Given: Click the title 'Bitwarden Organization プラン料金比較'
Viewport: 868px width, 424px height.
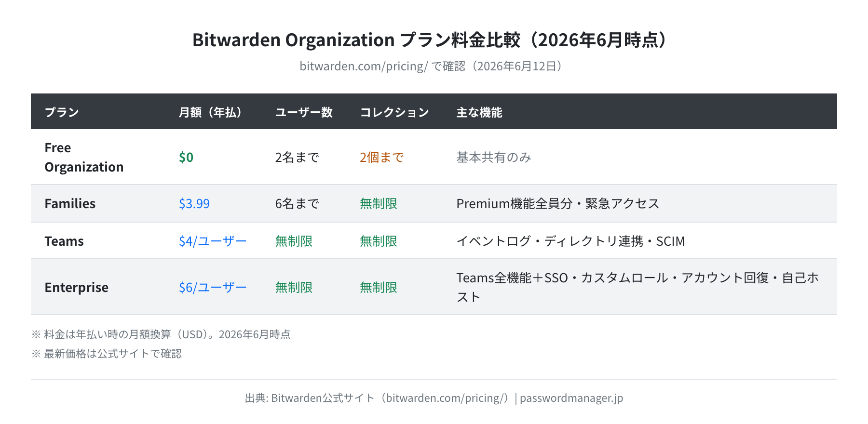Looking at the screenshot, I should pyautogui.click(x=356, y=40).
